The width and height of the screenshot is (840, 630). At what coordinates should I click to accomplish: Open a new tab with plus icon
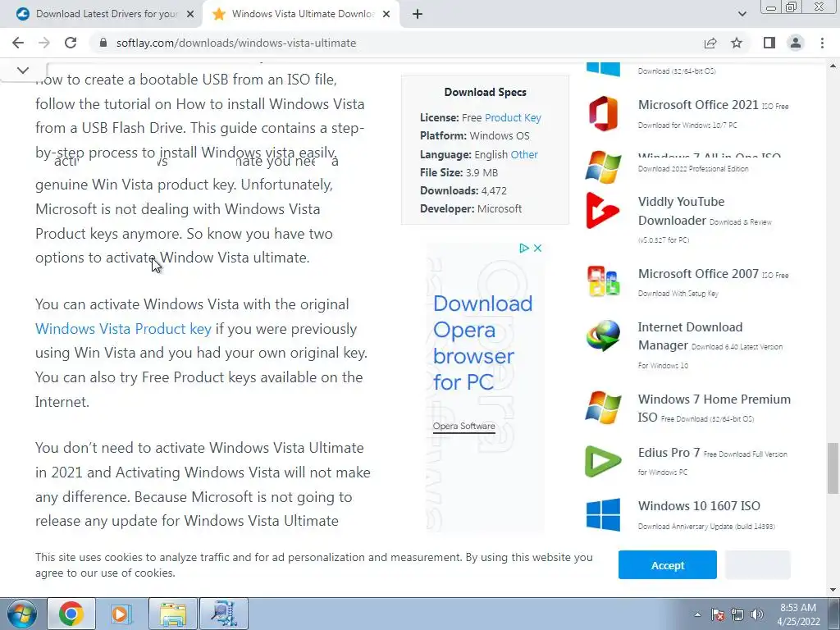point(418,14)
